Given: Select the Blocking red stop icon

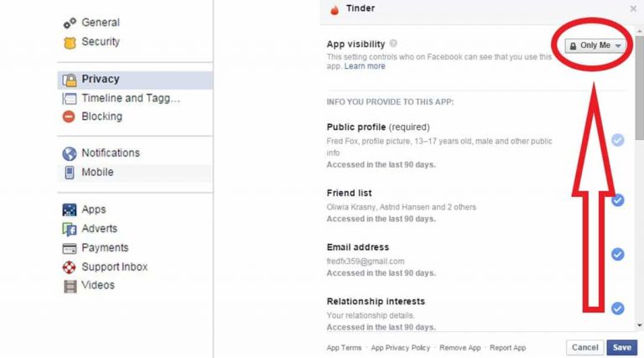Looking at the screenshot, I should coord(69,117).
